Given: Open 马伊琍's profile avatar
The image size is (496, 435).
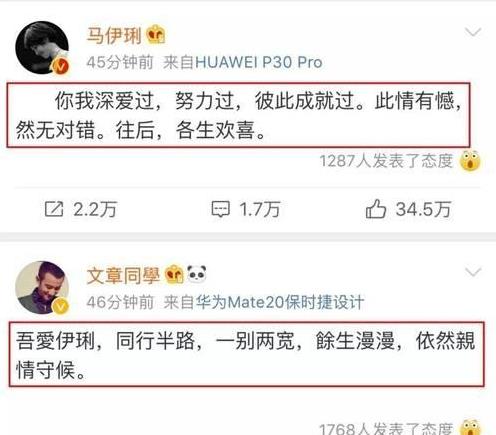Looking at the screenshot, I should 42,48.
